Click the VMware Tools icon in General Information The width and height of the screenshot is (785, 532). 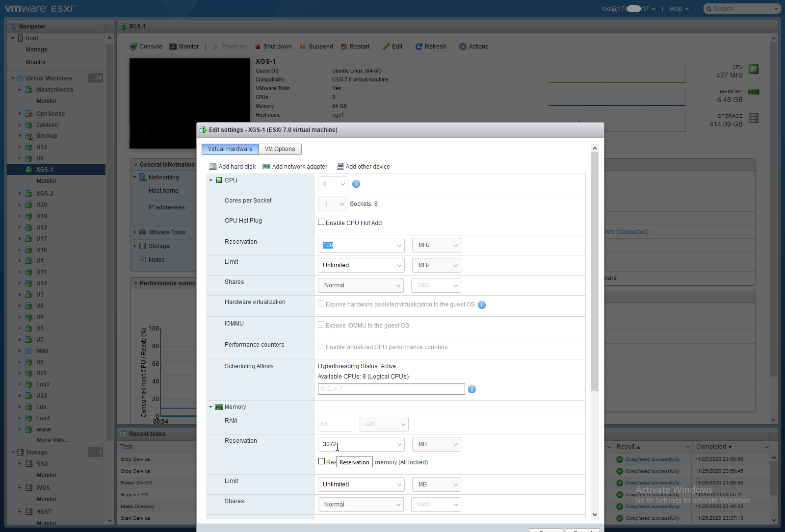point(142,232)
